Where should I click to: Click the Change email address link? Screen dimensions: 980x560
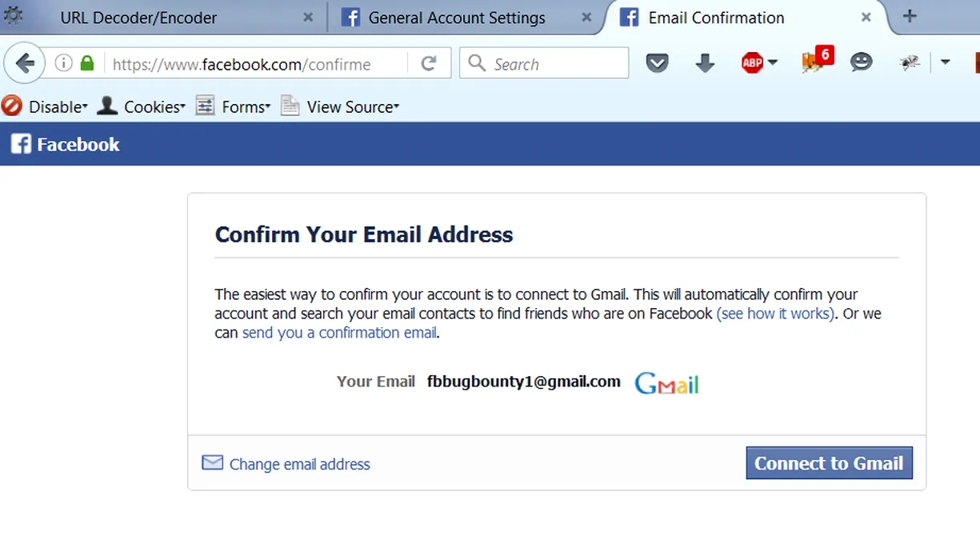299,464
